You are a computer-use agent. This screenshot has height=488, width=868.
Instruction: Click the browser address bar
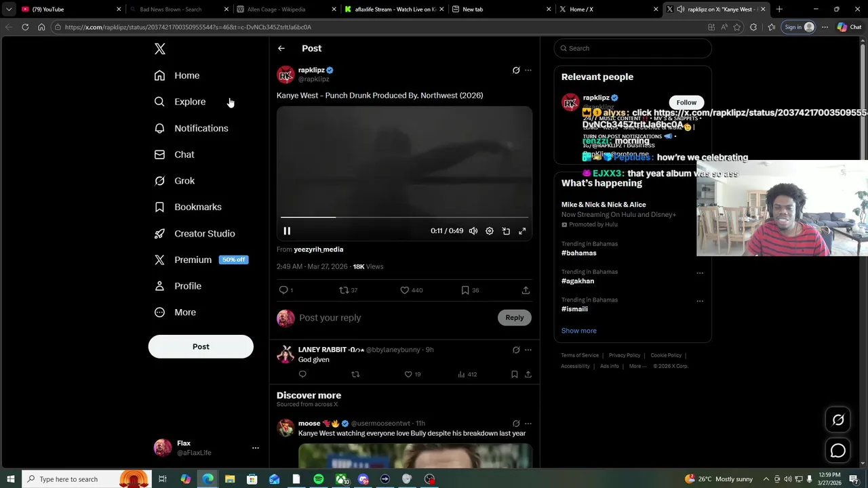point(380,27)
